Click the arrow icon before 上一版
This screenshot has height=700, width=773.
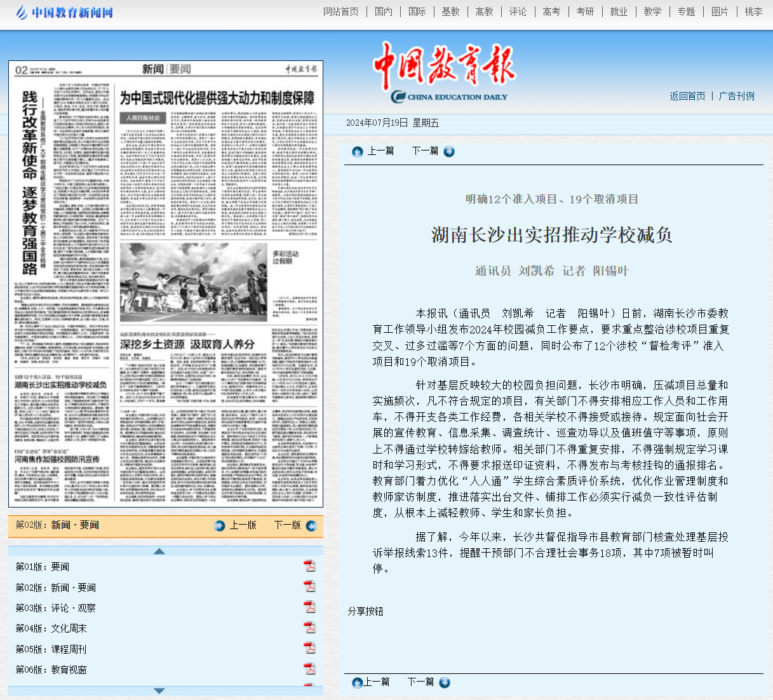pyautogui.click(x=220, y=526)
